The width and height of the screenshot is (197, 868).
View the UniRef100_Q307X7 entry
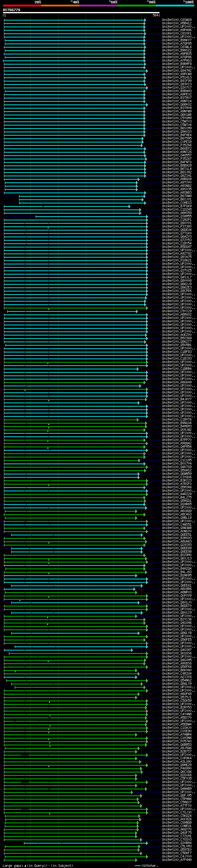point(177,88)
